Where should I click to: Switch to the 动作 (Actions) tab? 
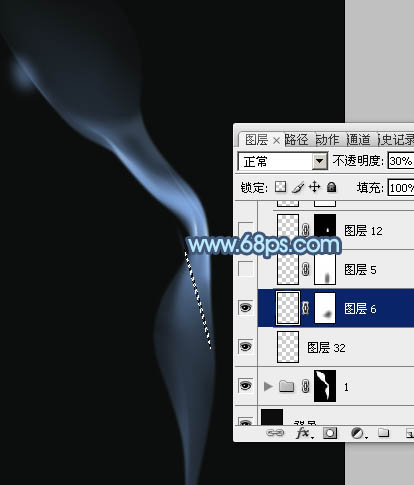(327, 140)
